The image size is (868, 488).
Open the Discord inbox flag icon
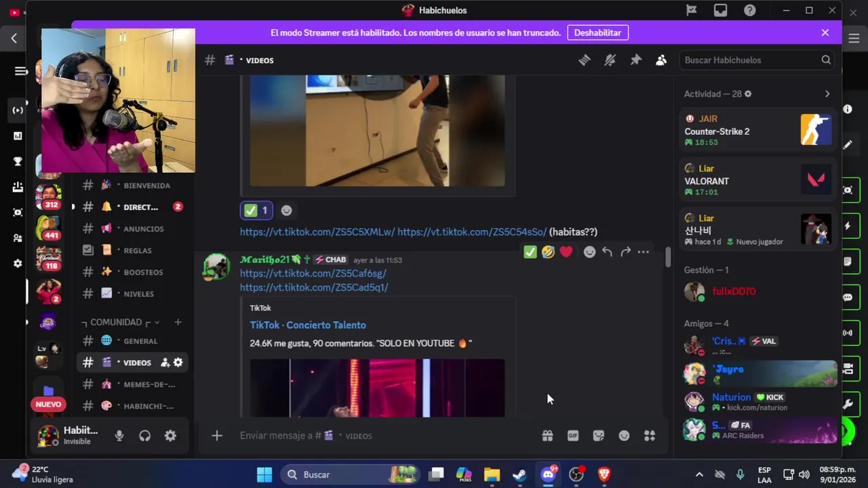tap(692, 10)
